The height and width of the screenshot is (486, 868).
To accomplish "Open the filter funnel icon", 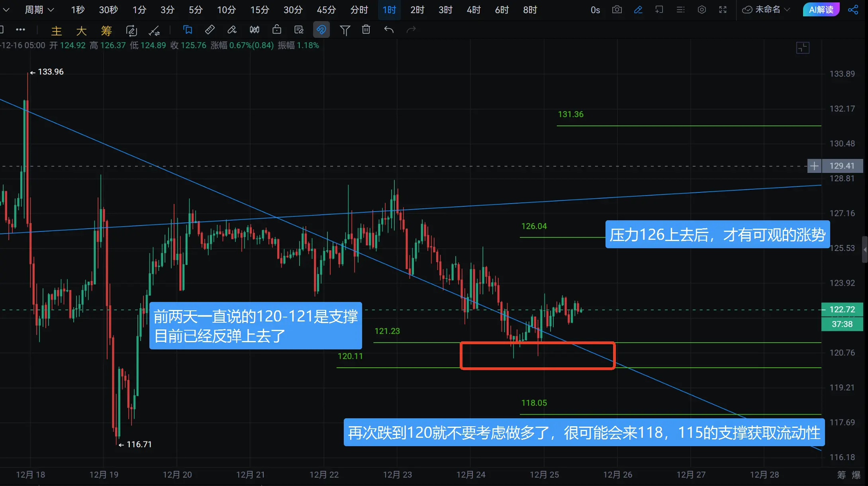I will click(x=345, y=30).
